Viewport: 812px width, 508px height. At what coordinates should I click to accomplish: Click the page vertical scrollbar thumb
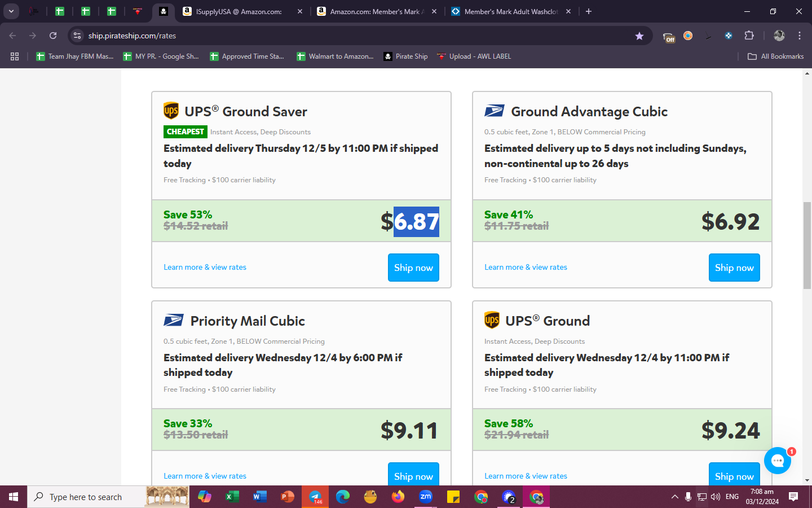pyautogui.click(x=807, y=245)
